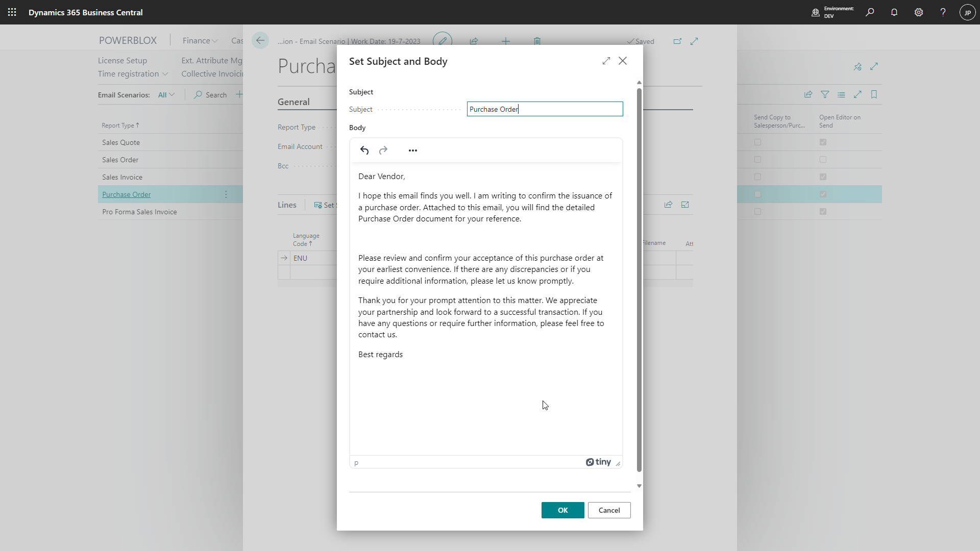
Task: Open the License Setup menu item
Action: click(122, 60)
